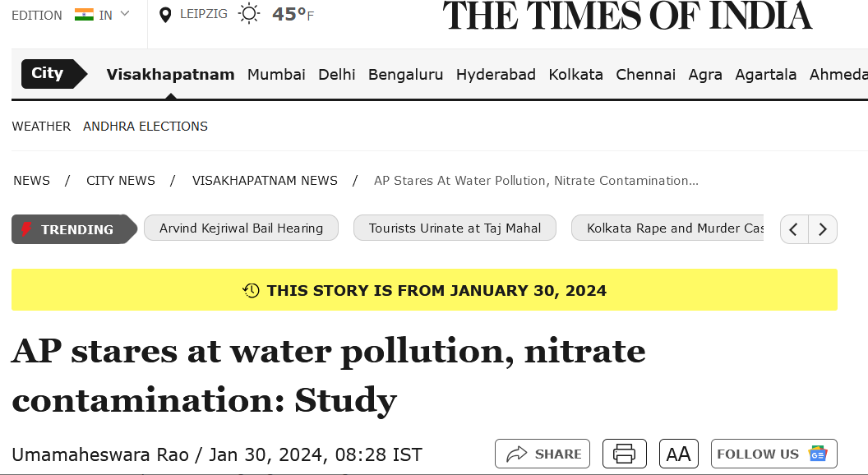Select the Delhi city tab

[336, 75]
